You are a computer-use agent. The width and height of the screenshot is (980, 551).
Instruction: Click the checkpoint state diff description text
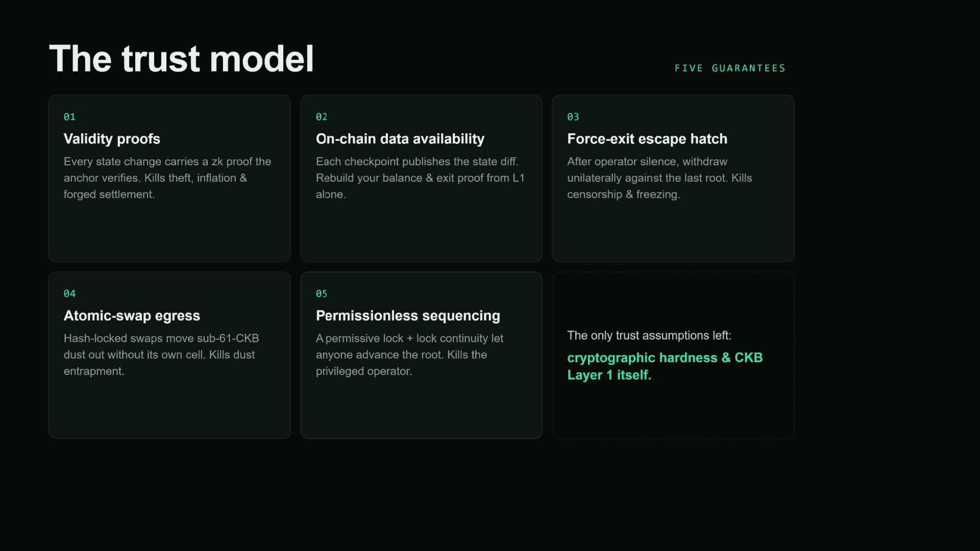(x=420, y=178)
